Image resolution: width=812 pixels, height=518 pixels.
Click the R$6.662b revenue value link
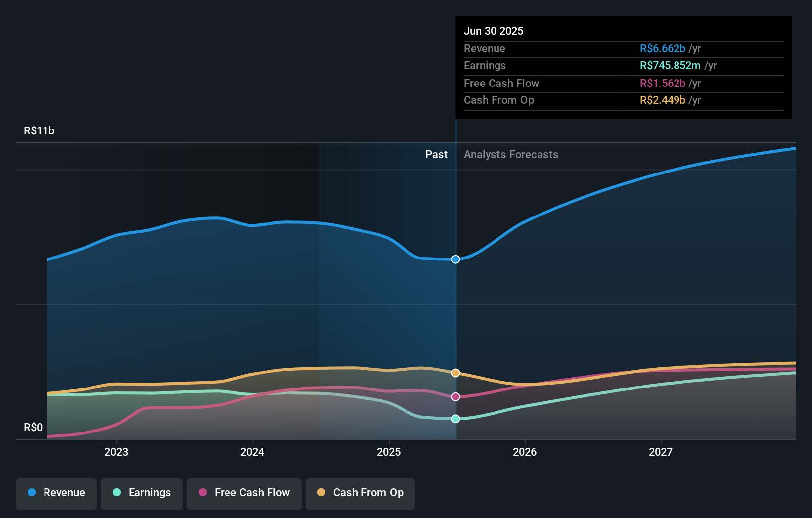point(662,49)
